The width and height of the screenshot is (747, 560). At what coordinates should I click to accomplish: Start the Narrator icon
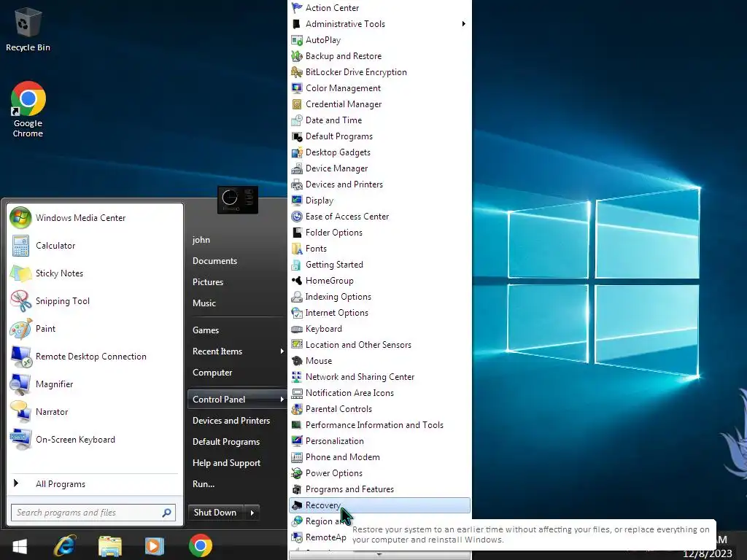pyautogui.click(x=20, y=412)
